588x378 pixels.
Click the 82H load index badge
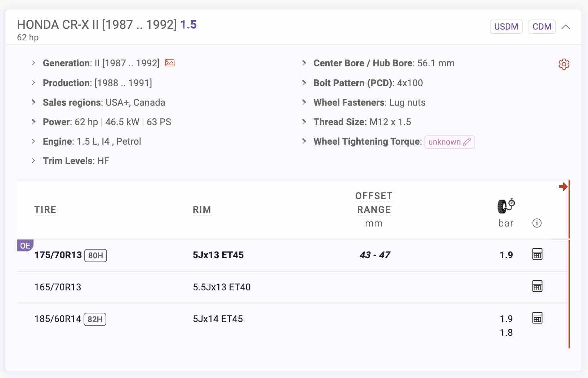95,319
